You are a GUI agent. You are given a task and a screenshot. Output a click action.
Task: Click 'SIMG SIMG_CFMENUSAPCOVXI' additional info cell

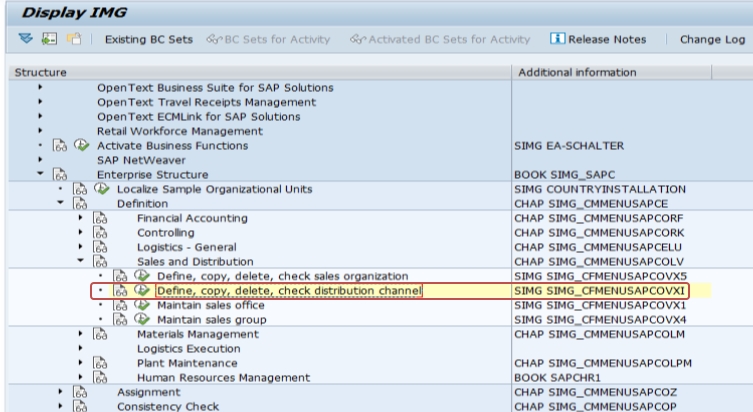599,291
